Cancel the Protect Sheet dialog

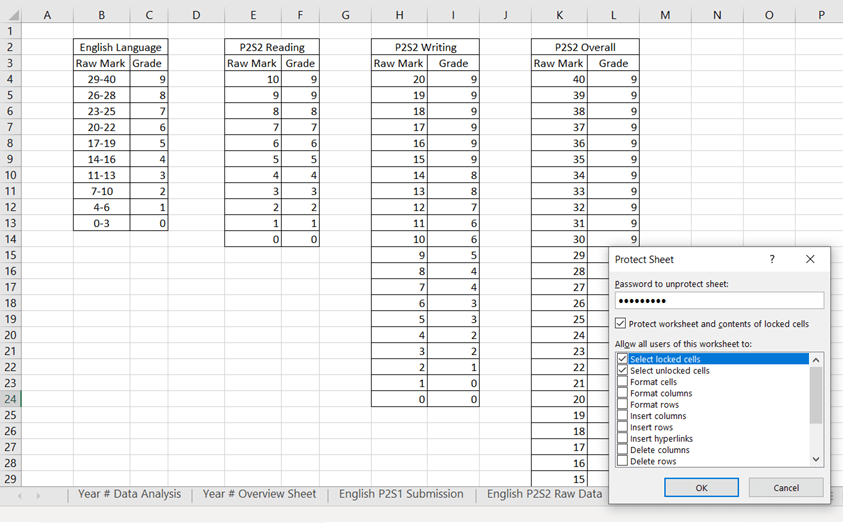pos(786,488)
